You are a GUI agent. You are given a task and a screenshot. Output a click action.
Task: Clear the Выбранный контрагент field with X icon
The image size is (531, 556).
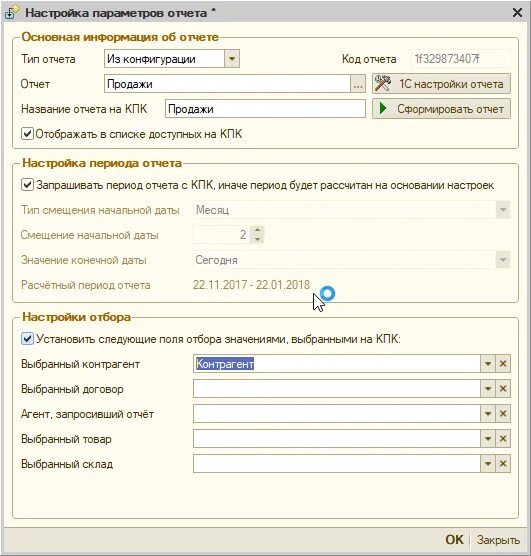click(x=503, y=364)
